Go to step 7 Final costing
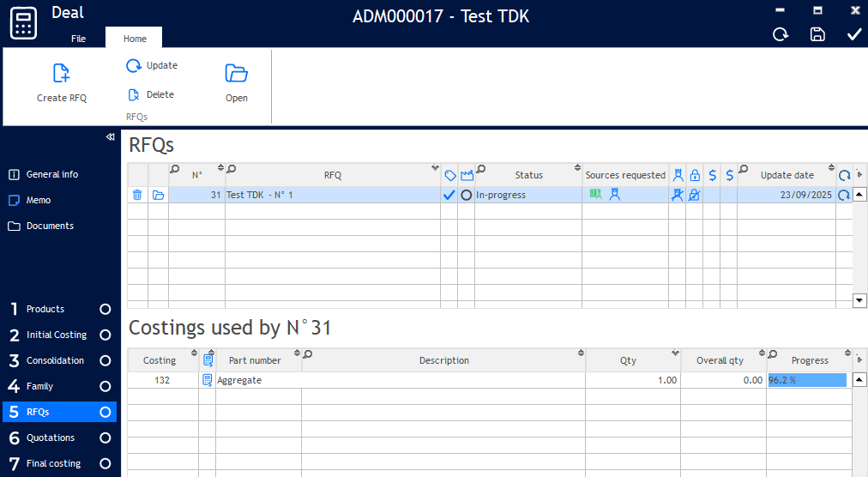 54,464
